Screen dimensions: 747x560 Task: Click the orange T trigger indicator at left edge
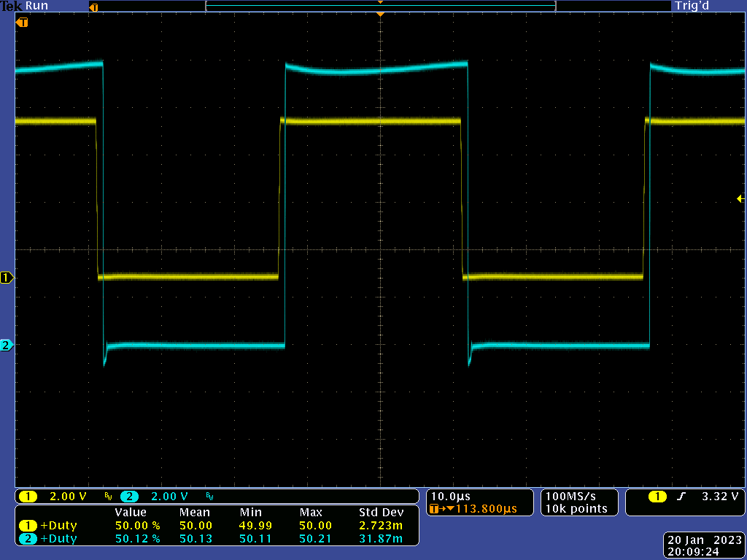point(21,22)
